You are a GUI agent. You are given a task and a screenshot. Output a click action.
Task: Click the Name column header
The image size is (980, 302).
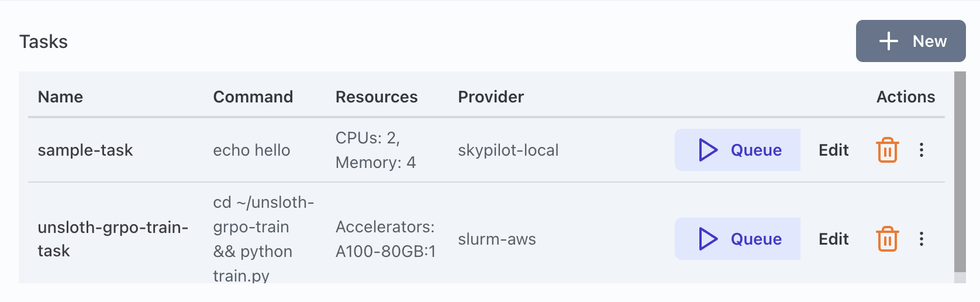coord(60,97)
